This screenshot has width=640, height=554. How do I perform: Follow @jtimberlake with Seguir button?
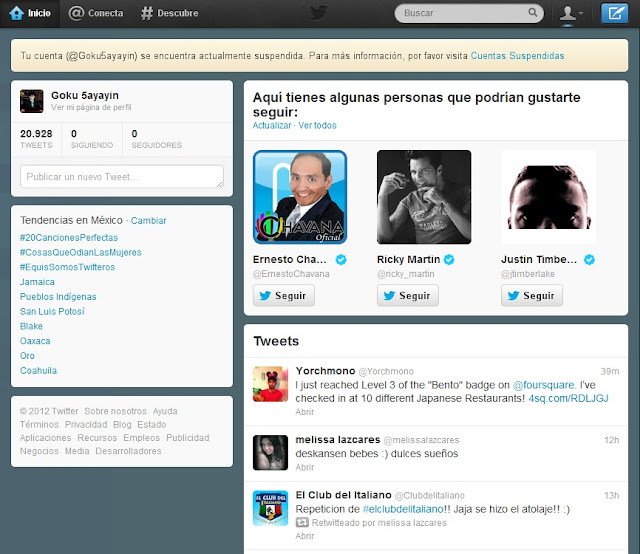tap(532, 296)
